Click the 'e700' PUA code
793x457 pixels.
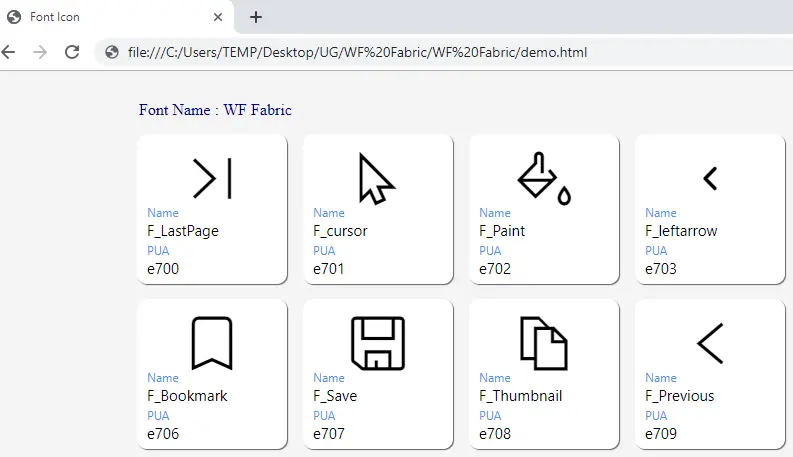coord(163,268)
